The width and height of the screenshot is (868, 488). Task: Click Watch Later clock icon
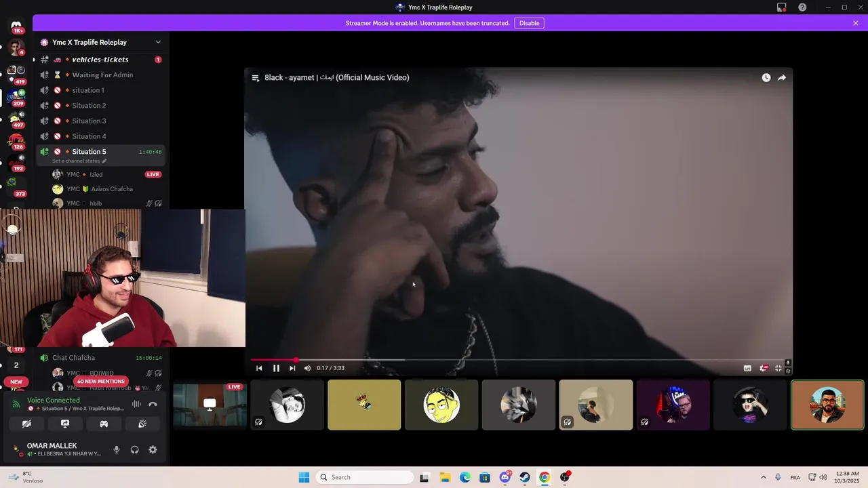click(x=766, y=78)
